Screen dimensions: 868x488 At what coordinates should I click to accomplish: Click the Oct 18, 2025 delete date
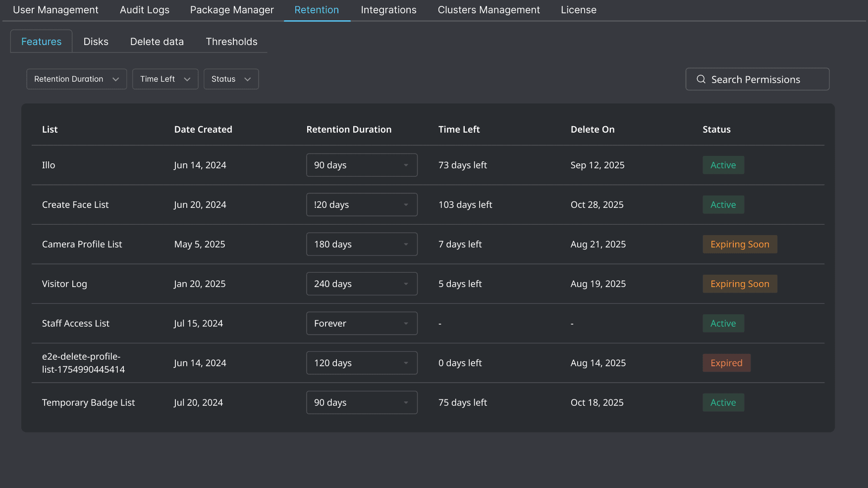pos(597,402)
